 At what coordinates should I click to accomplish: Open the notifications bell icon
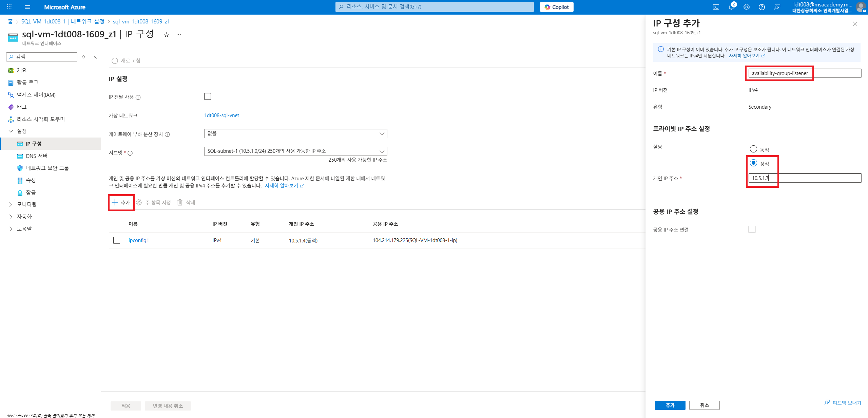[731, 7]
